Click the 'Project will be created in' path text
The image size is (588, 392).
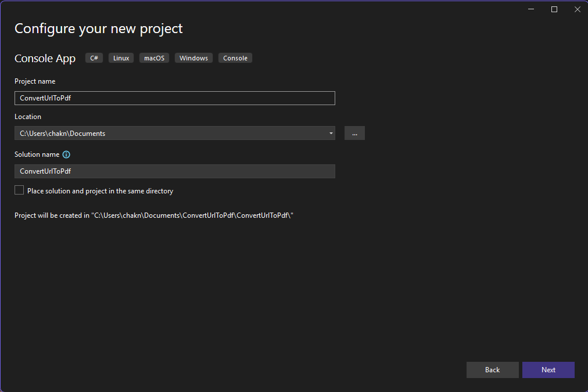154,215
